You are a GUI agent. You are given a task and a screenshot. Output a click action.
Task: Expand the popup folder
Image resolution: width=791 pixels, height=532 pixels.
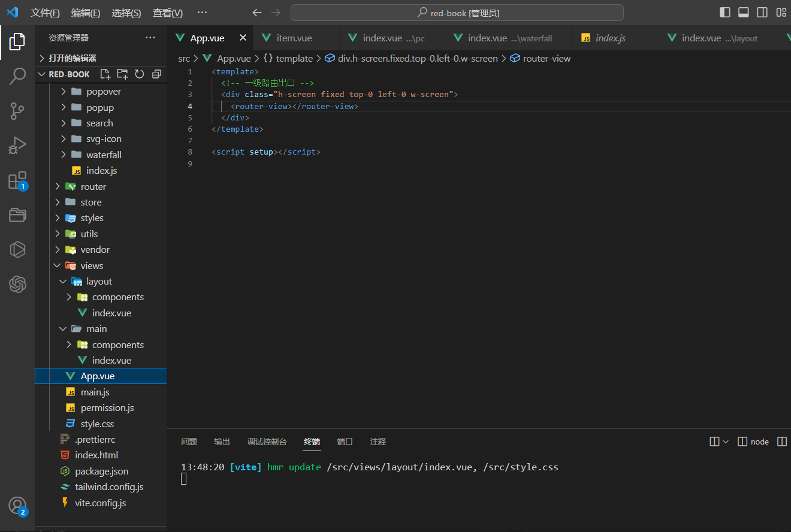tap(101, 107)
